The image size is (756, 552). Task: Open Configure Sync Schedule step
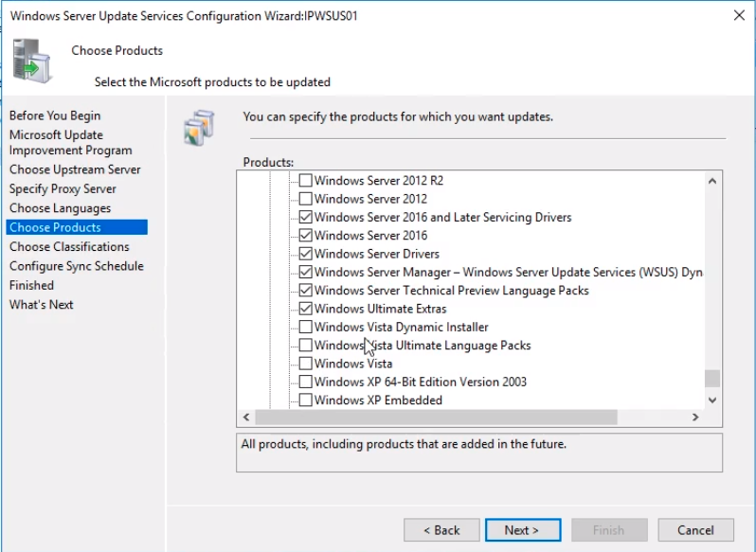tap(77, 266)
